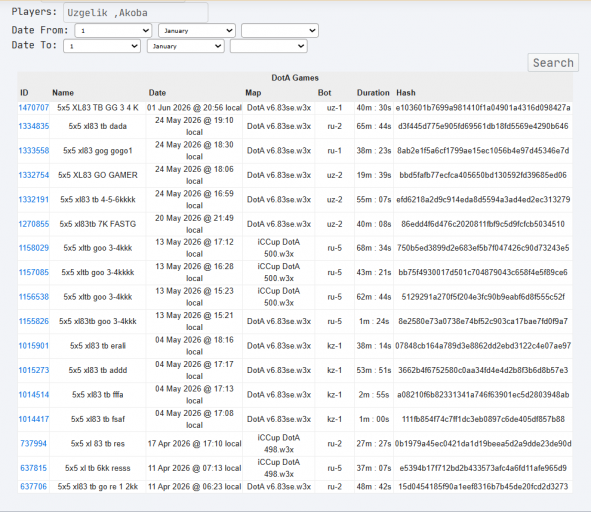Image resolution: width=591 pixels, height=512 pixels.
Task: Open the Date From day dropdown
Action: point(113,31)
